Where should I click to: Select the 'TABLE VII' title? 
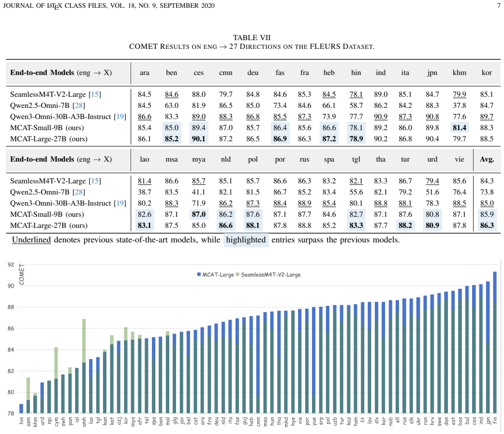[252, 38]
